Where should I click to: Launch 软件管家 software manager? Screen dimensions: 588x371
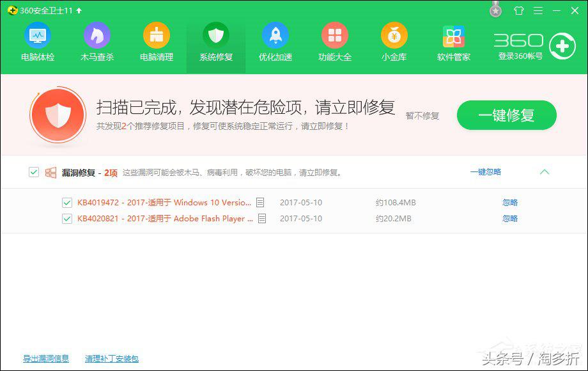pyautogui.click(x=453, y=43)
